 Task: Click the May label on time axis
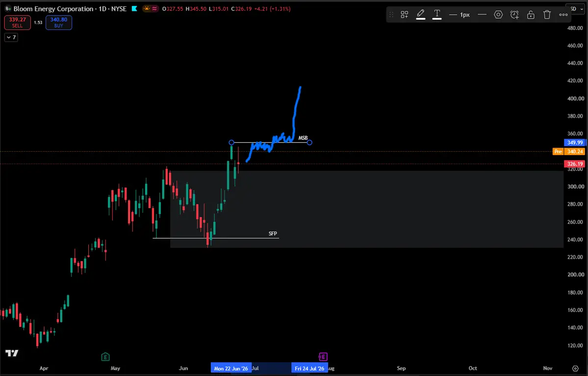point(115,368)
